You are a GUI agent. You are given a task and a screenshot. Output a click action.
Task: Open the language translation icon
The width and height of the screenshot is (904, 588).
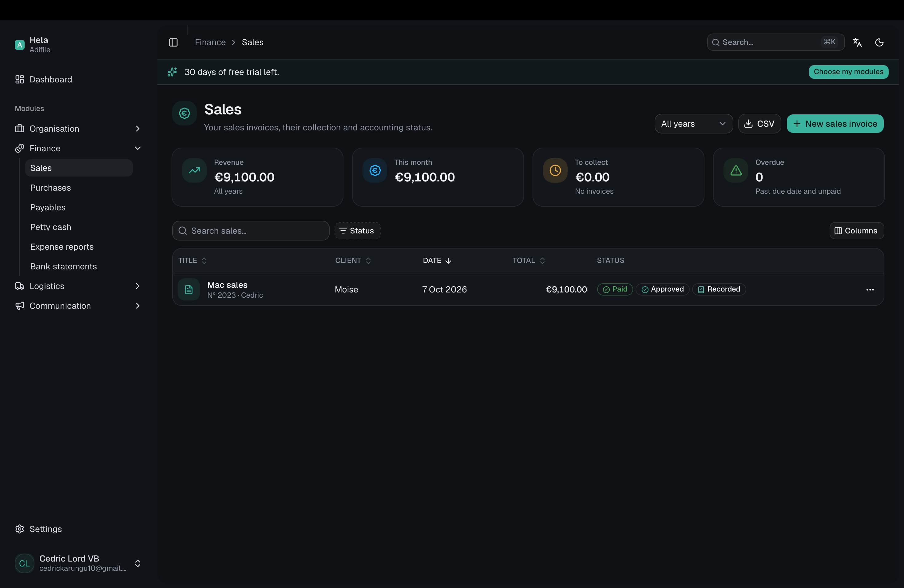pyautogui.click(x=857, y=42)
